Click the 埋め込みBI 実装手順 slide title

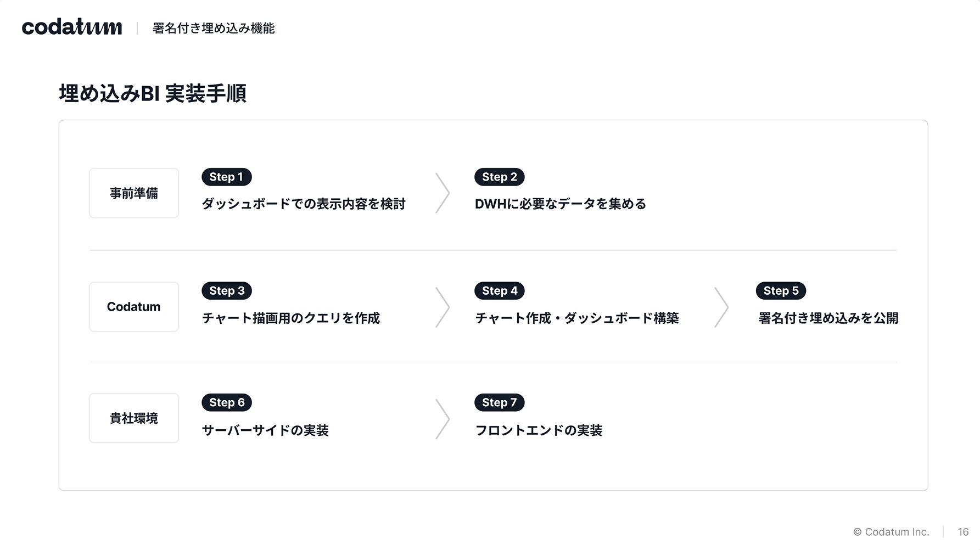(153, 93)
